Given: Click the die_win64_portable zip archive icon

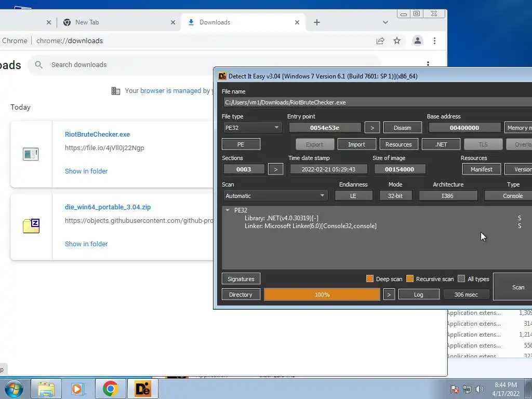Looking at the screenshot, I should 31,226.
